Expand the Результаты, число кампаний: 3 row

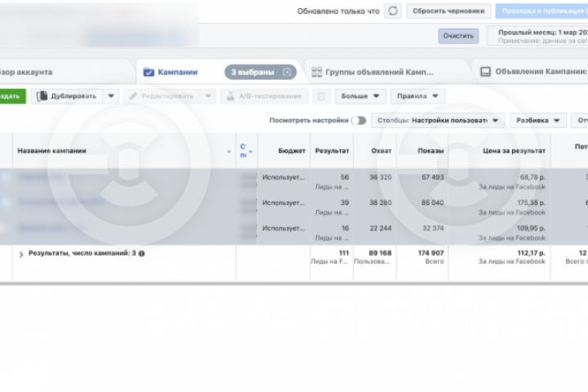pyautogui.click(x=21, y=255)
